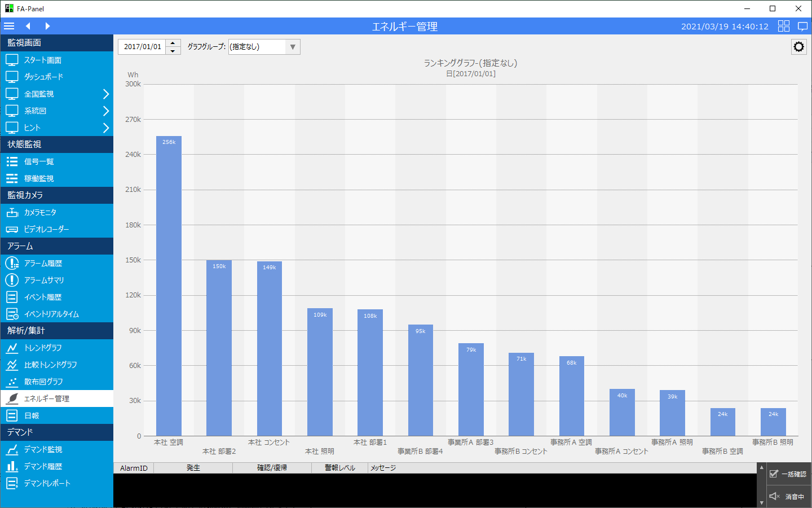Click the イベント履歴 icon
812x508 pixels.
pyautogui.click(x=12, y=297)
